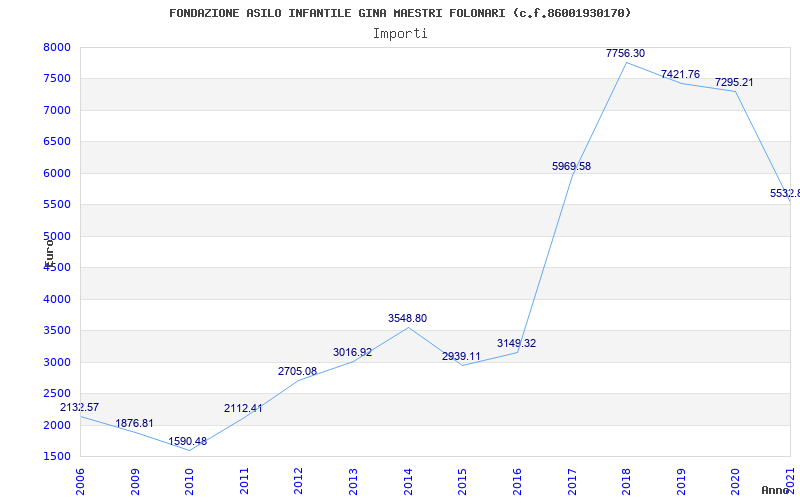Viewport: 800px width, 500px height.
Task: Click y-axis value 5000
Action: 57,236
